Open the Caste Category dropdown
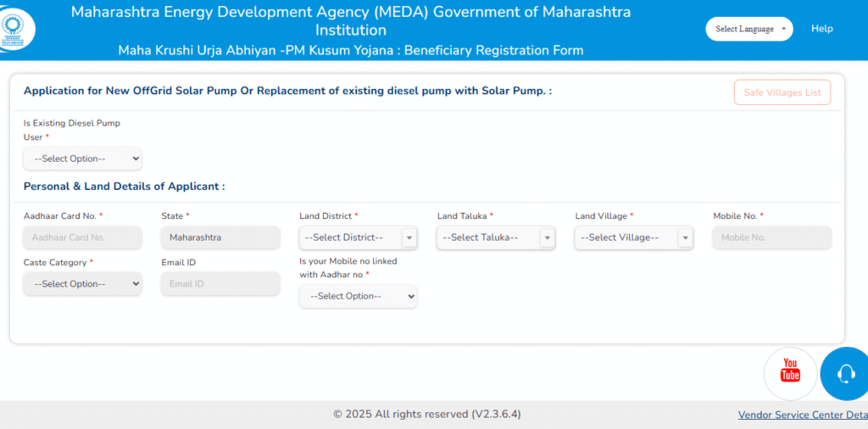868x429 pixels. pos(82,284)
